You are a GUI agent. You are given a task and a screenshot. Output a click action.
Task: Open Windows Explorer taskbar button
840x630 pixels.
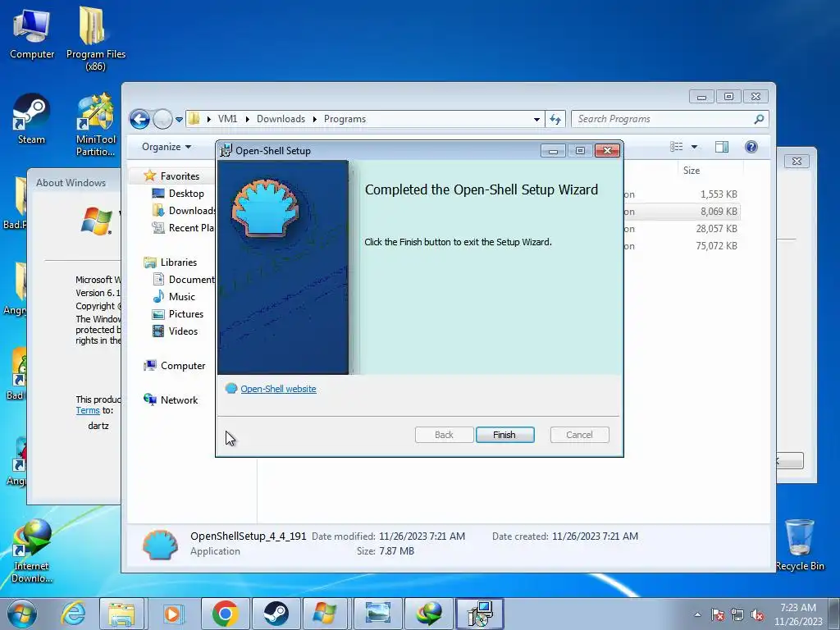point(121,614)
